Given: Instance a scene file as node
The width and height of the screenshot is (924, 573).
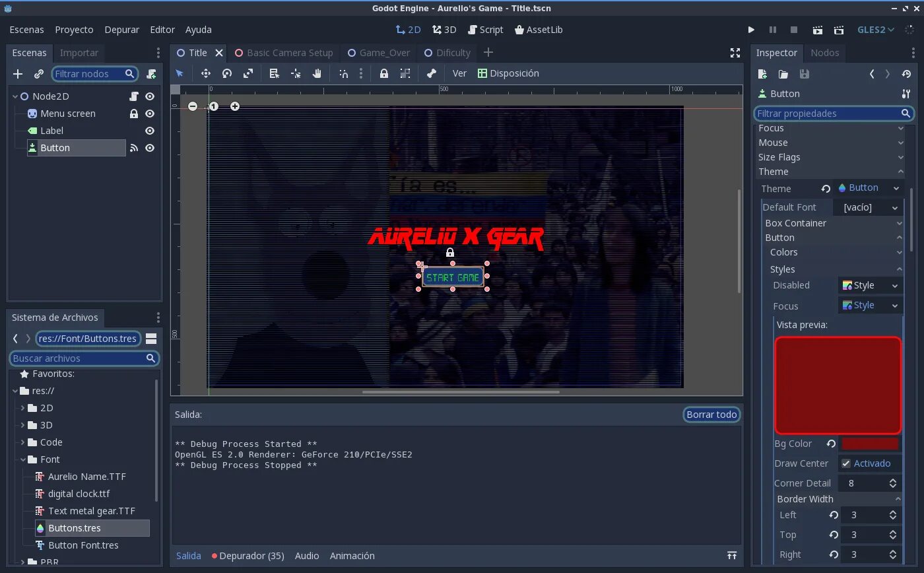Looking at the screenshot, I should [39, 74].
